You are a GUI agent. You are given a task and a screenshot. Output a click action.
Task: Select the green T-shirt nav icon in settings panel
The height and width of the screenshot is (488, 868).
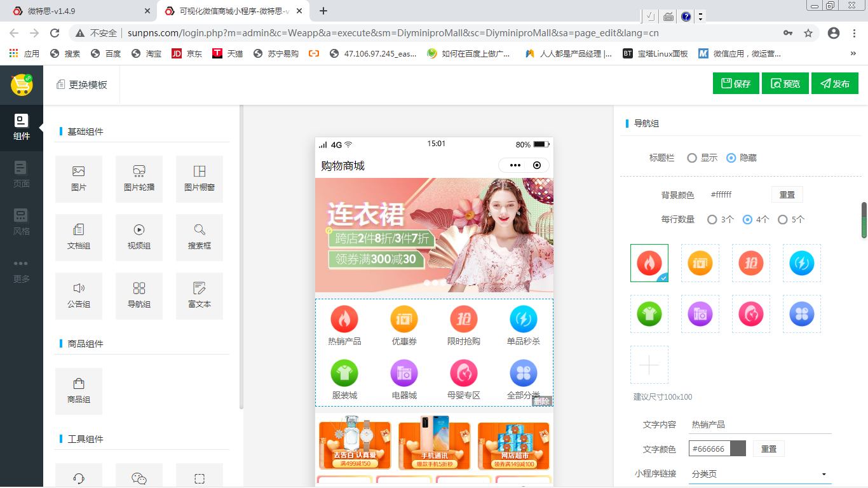(649, 314)
